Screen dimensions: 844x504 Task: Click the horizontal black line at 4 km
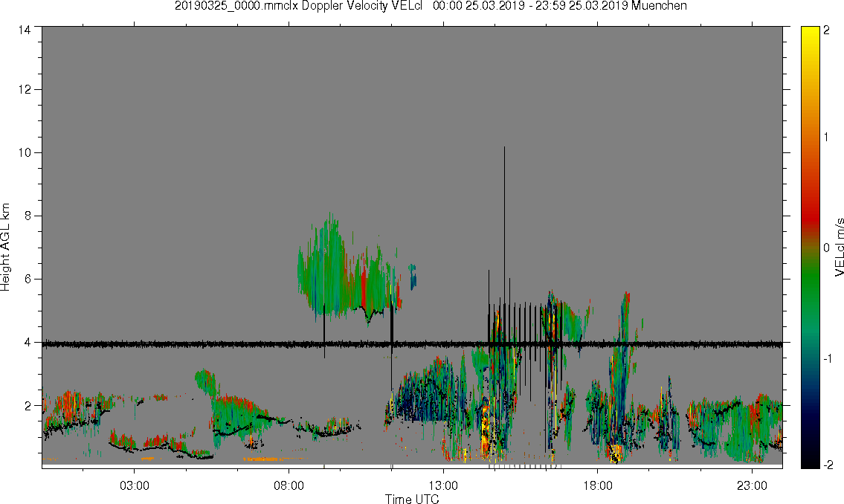click(412, 343)
